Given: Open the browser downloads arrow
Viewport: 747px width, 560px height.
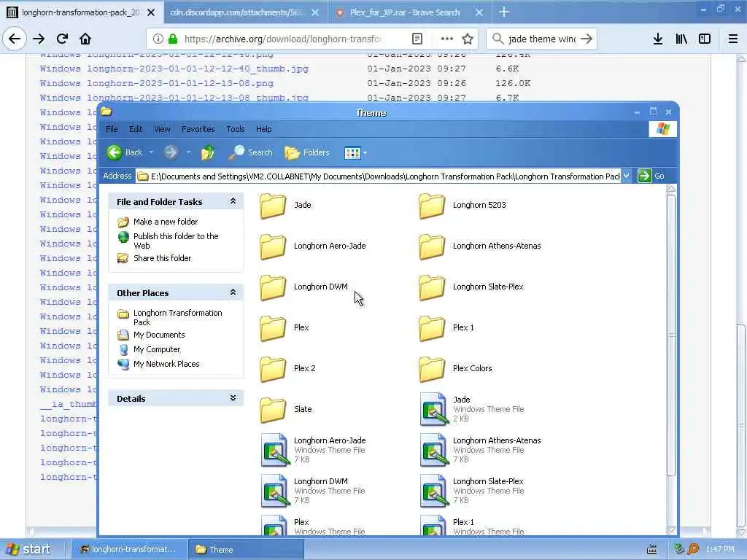Looking at the screenshot, I should [x=658, y=39].
